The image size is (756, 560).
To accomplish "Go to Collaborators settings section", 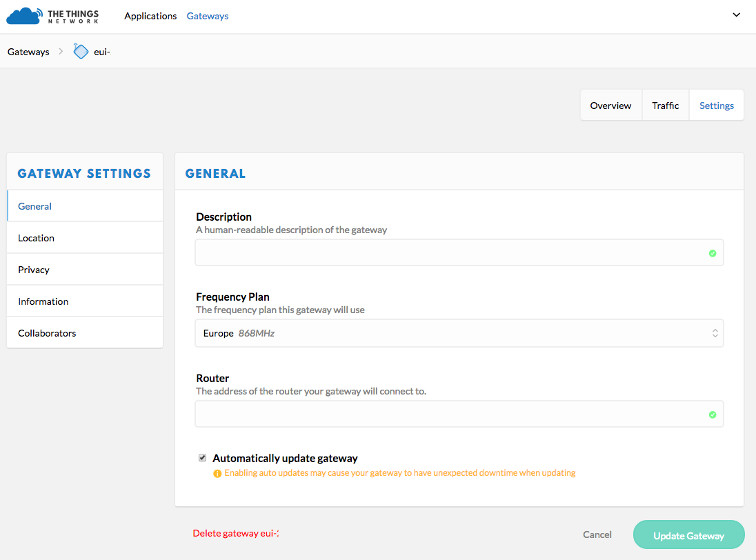I will click(x=47, y=333).
